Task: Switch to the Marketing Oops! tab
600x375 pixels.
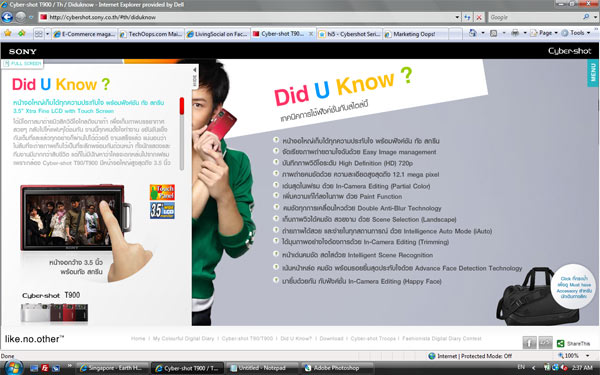Action: tap(415, 34)
